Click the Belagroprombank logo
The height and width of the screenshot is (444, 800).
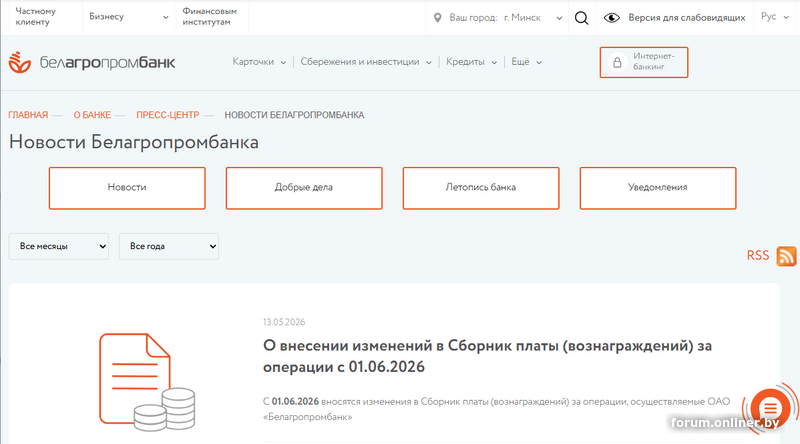coord(92,62)
